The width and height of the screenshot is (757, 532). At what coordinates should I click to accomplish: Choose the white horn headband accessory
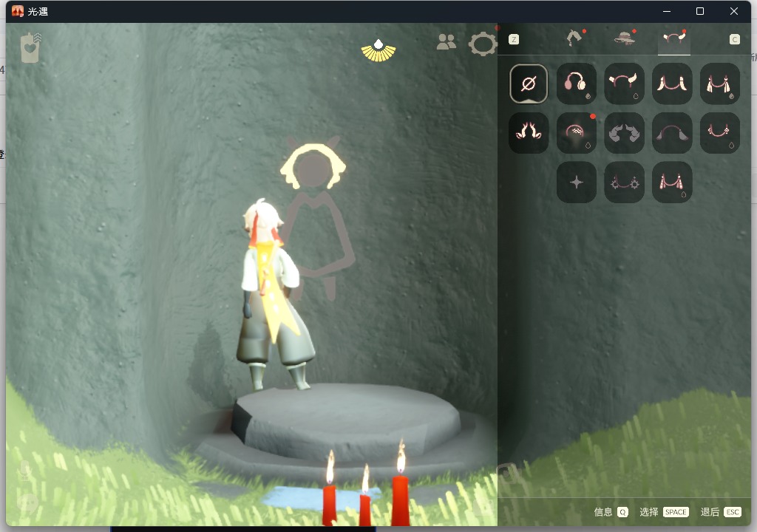click(x=624, y=83)
